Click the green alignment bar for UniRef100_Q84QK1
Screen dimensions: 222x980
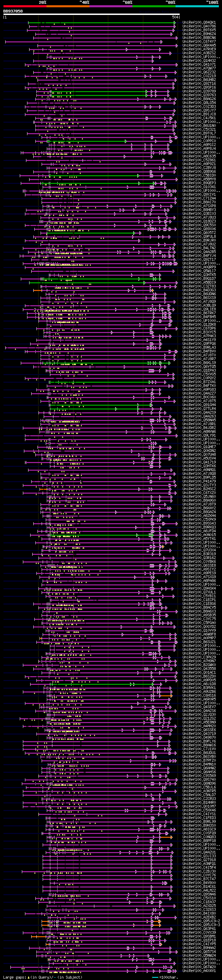click(x=102, y=23)
